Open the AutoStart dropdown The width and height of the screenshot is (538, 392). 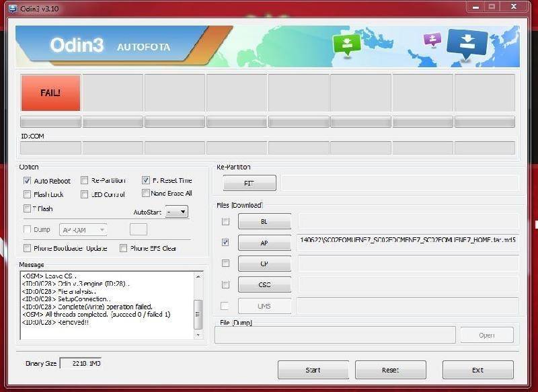(177, 212)
